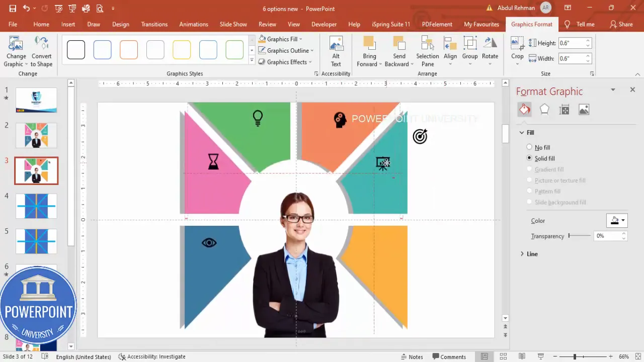The width and height of the screenshot is (644, 362).
Task: Open the Size dialog launcher
Action: pos(592,74)
